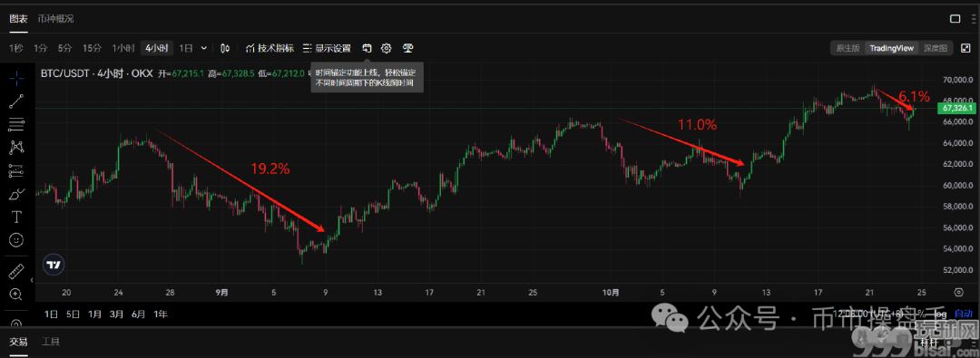Screen dimensions: 980x358
Task: Click the balance scale compare icon
Action: pos(407,48)
